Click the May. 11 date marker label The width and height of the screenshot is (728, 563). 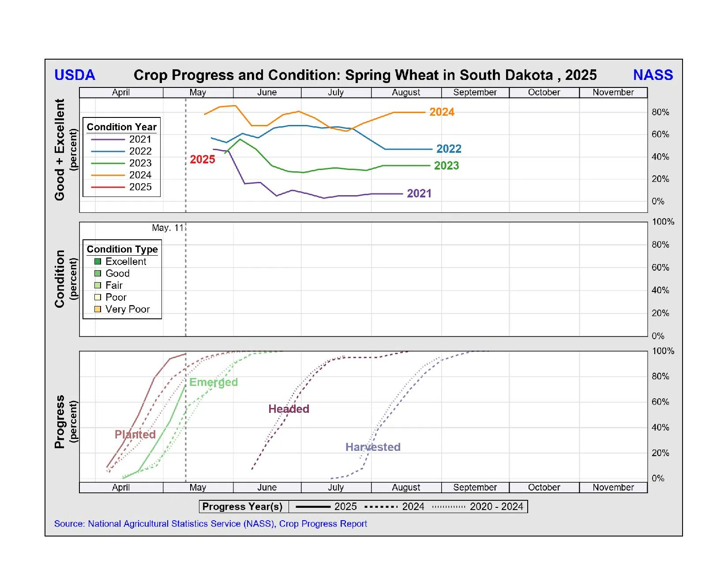tap(168, 228)
